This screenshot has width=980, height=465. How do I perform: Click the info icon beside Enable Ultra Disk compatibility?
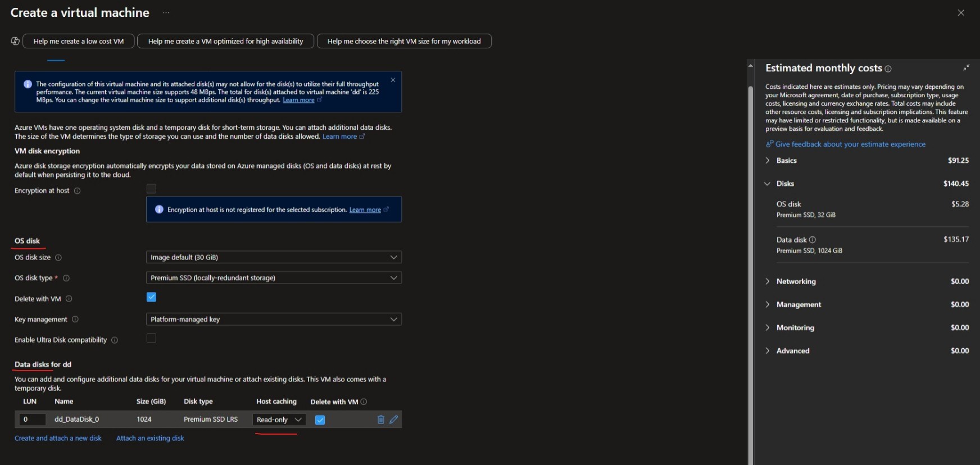115,340
